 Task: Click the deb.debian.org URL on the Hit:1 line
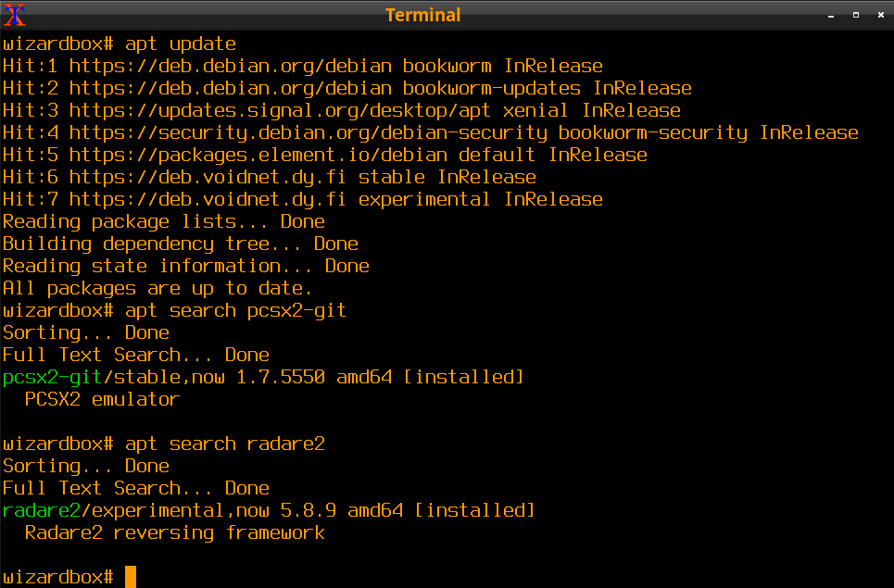coord(230,66)
